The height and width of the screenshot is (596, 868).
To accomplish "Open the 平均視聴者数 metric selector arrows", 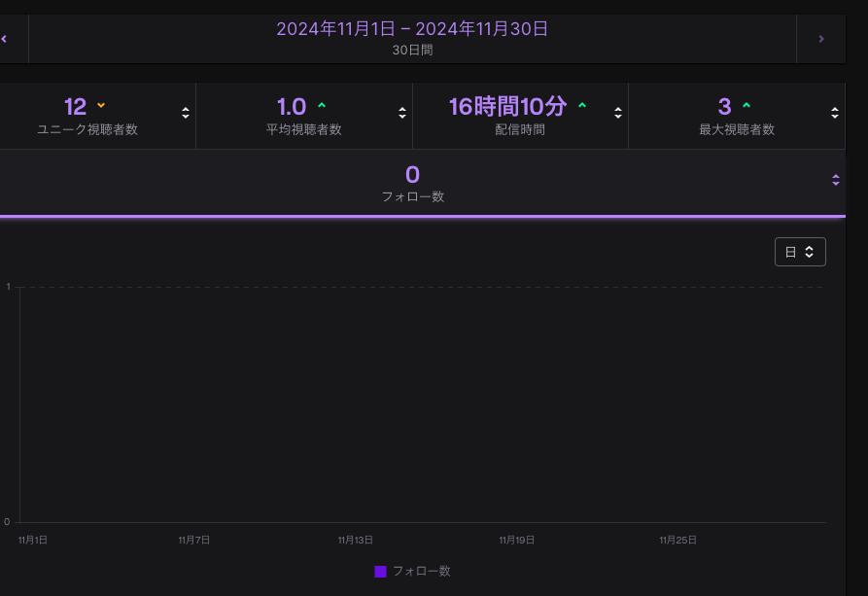I will tap(402, 113).
